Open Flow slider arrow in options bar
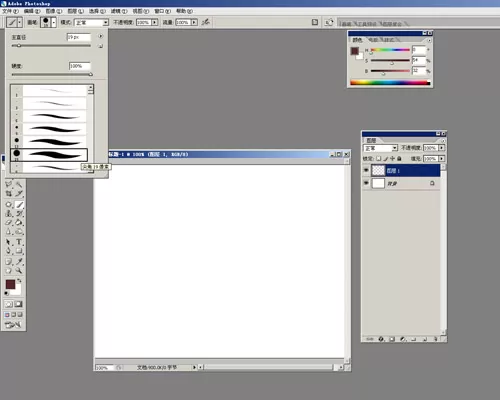This screenshot has width=500, height=400. tap(194, 22)
